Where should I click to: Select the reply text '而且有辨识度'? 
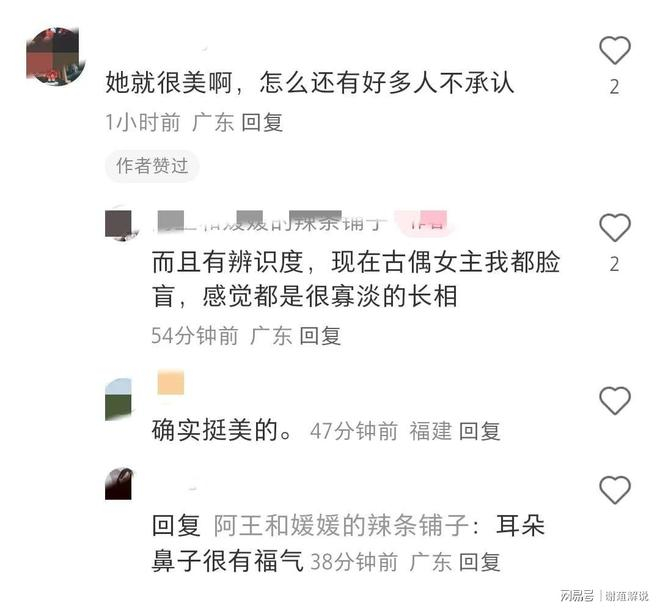click(227, 262)
